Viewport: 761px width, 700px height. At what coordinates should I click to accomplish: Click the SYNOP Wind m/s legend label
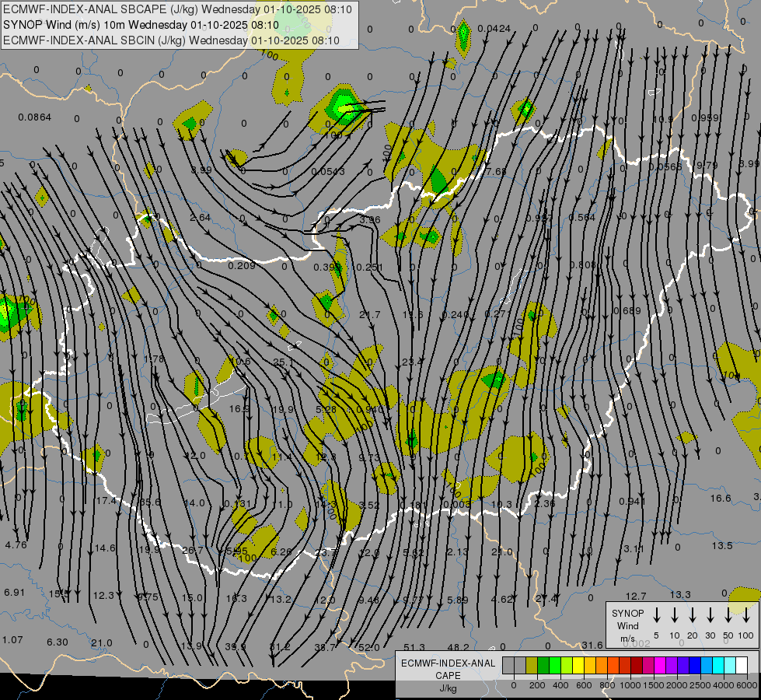tap(628, 625)
